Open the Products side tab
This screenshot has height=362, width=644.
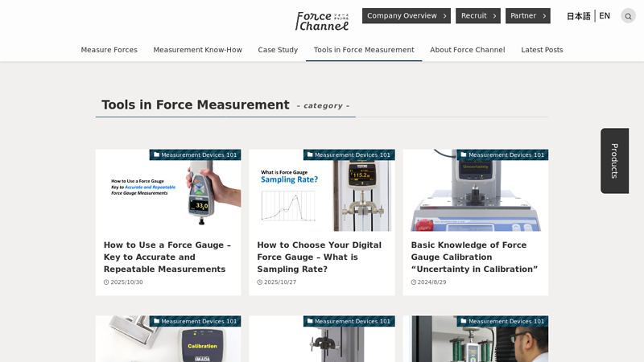tap(614, 161)
